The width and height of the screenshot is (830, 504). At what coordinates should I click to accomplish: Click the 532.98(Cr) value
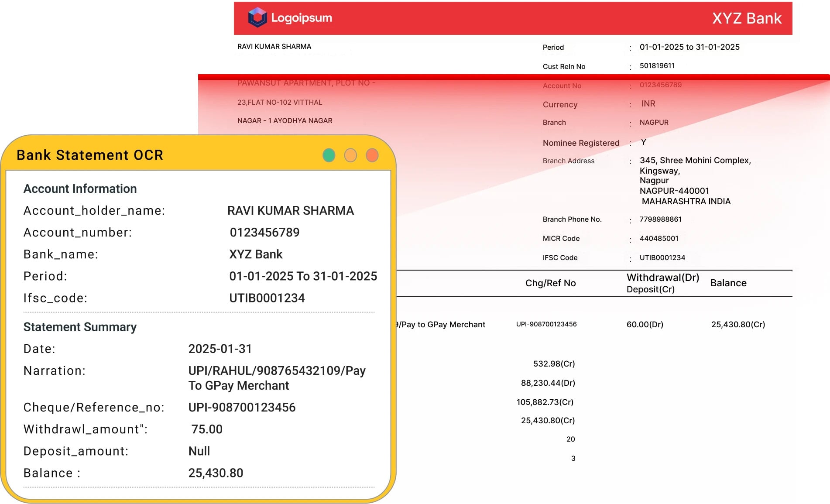tap(554, 363)
